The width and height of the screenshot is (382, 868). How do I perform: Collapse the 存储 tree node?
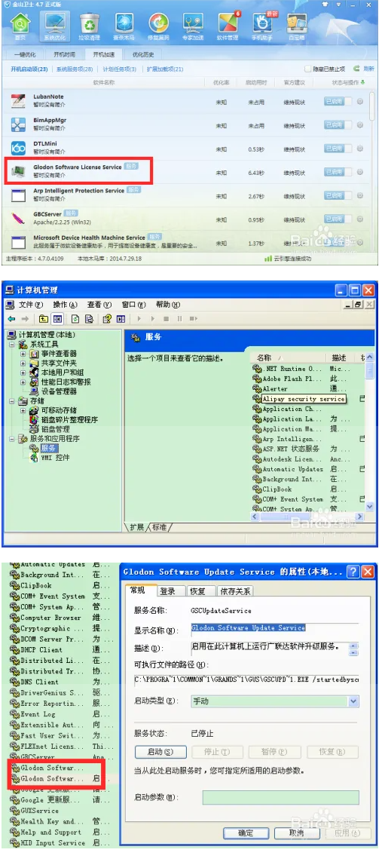pos(13,400)
